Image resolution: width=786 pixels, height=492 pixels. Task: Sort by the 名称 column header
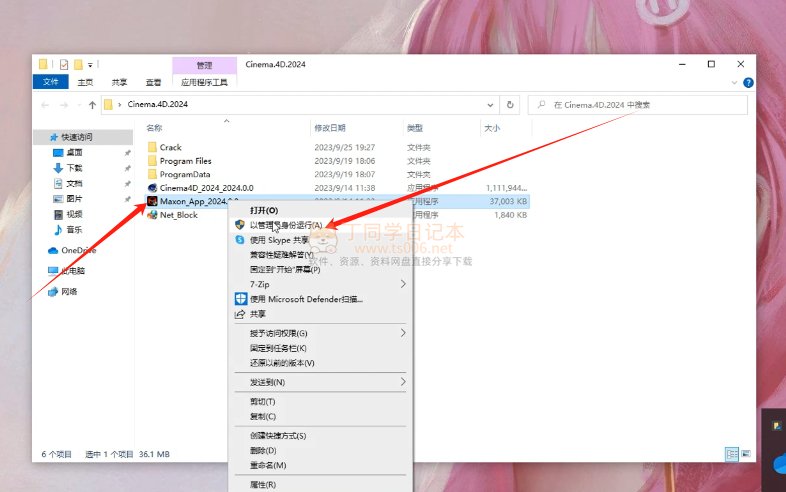pos(154,128)
